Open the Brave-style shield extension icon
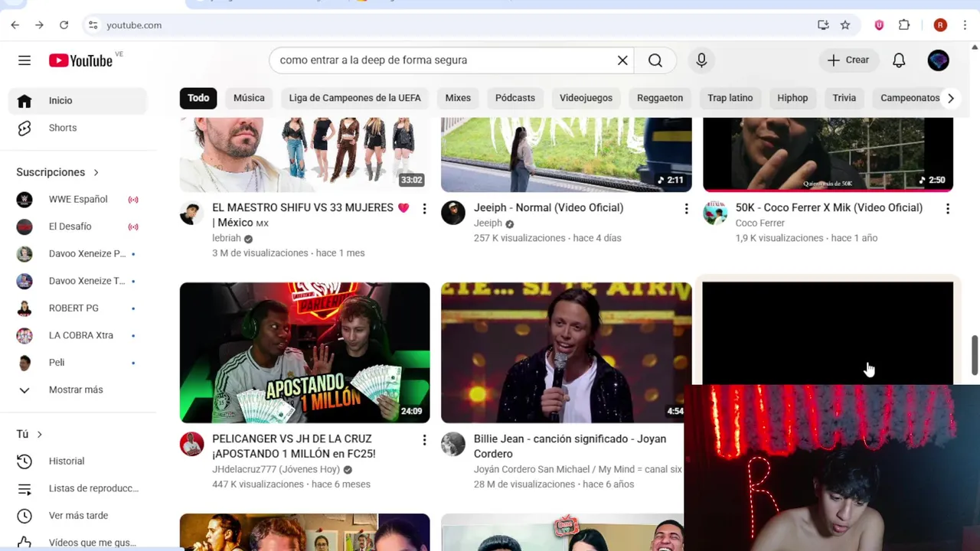This screenshot has width=980, height=551. [x=879, y=25]
